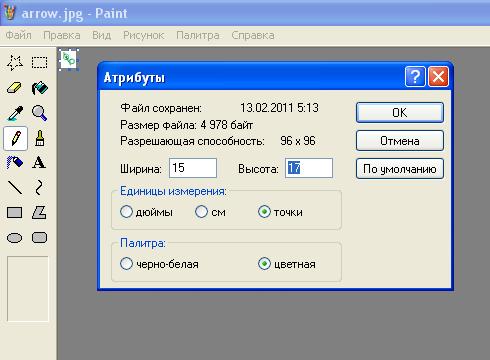Choose the Eraser tool
This screenshot has width=490, height=360.
click(x=15, y=88)
